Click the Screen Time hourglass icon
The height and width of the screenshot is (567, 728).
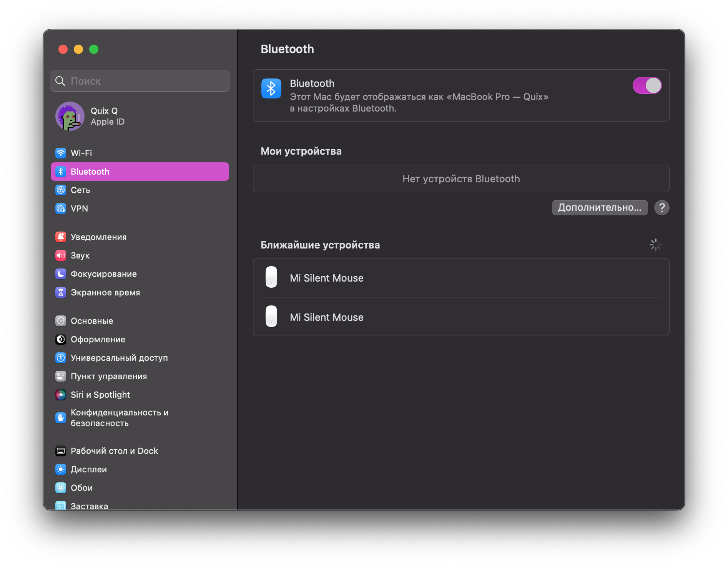tap(61, 292)
